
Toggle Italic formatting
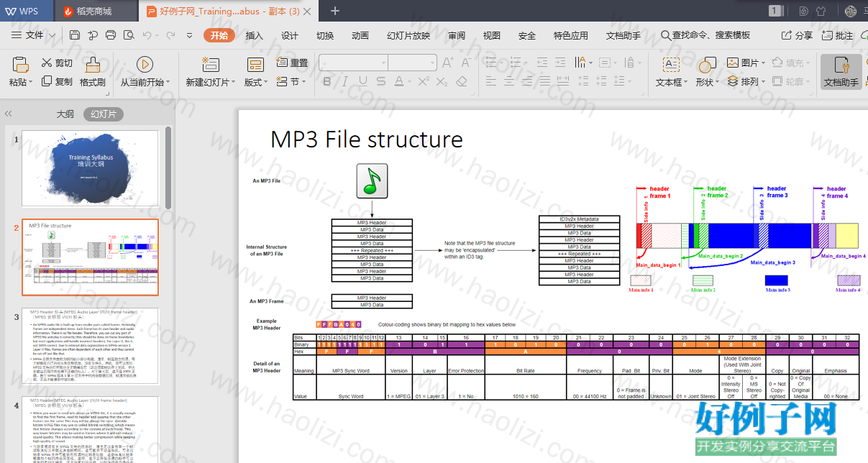344,82
